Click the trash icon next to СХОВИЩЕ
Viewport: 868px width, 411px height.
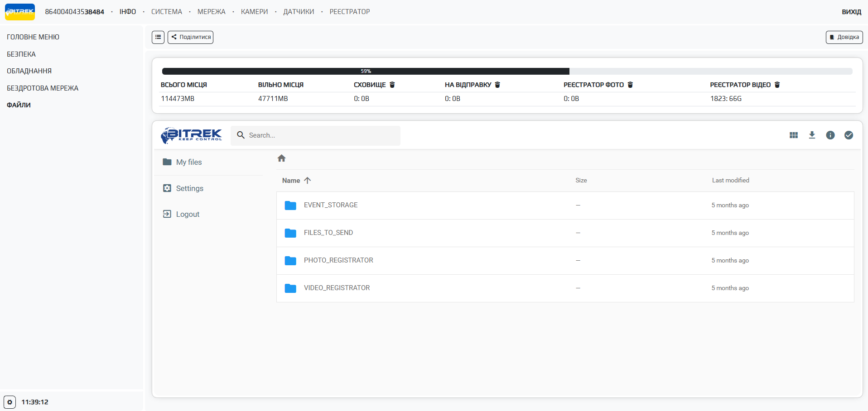392,85
